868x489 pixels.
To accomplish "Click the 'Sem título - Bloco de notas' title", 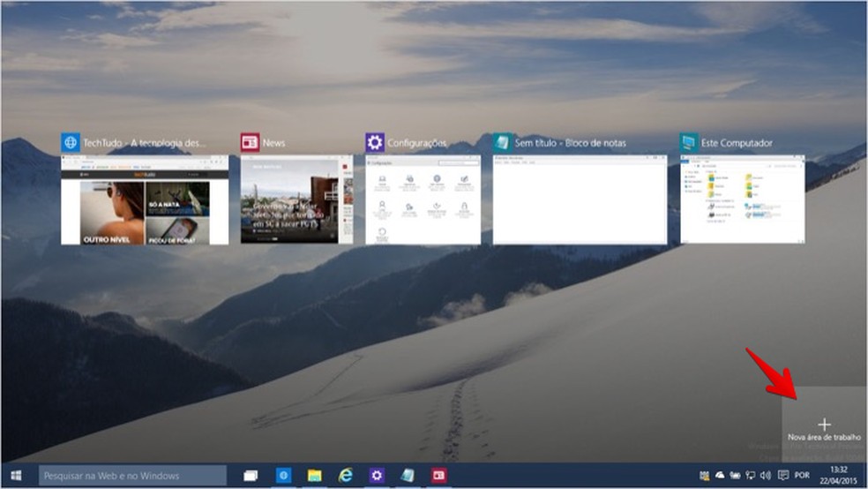I will coord(570,143).
